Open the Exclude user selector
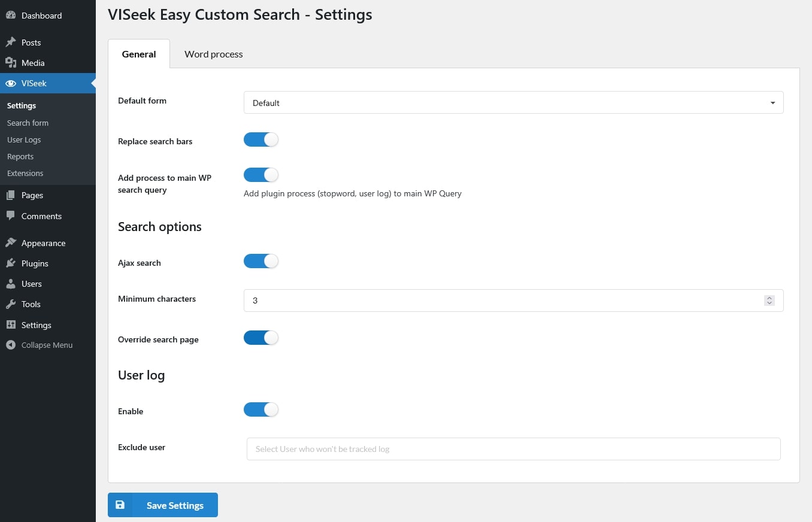The image size is (812, 522). 513,449
